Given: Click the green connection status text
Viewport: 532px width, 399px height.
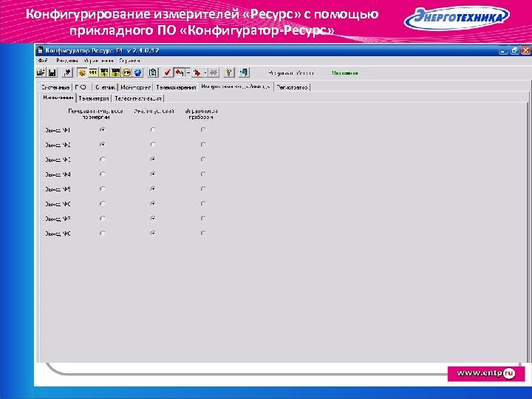Looking at the screenshot, I should tap(345, 73).
